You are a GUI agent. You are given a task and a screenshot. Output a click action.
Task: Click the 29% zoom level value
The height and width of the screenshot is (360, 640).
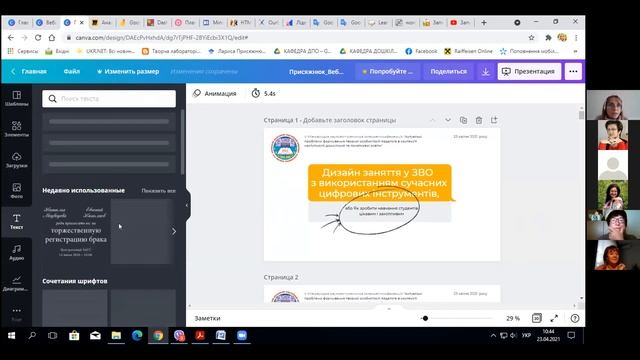tap(513, 318)
